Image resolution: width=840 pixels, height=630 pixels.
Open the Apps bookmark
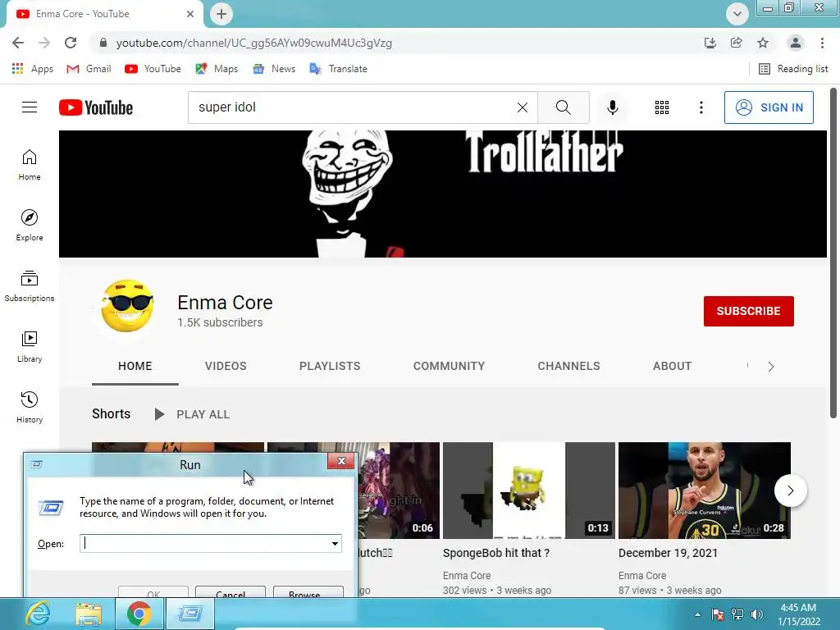point(33,69)
